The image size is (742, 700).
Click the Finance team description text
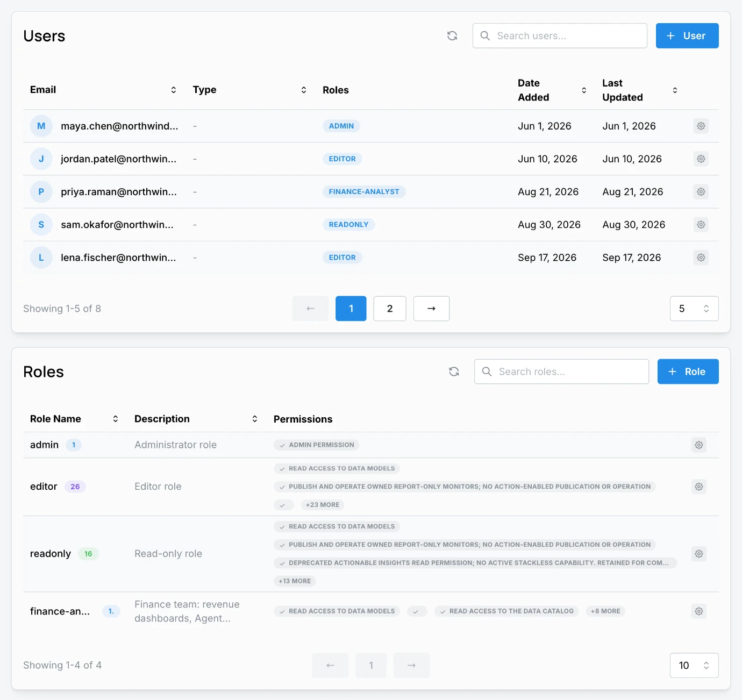pyautogui.click(x=187, y=611)
